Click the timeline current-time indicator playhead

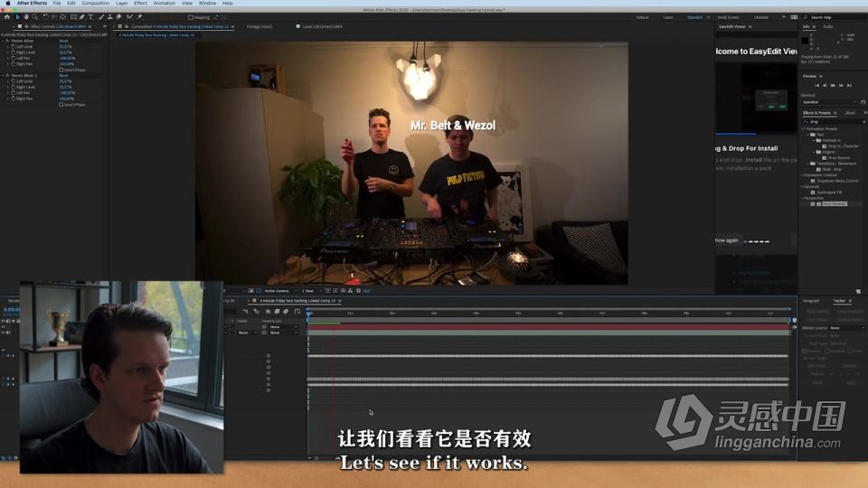coord(309,314)
